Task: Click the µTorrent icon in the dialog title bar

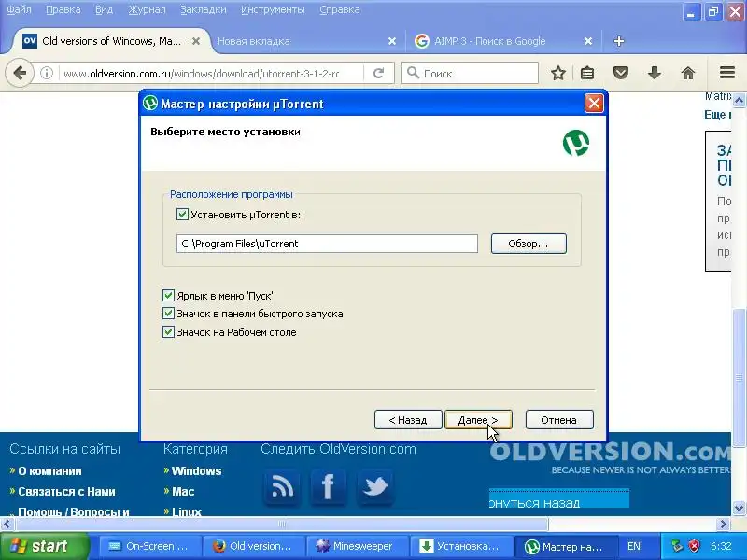Action: (x=150, y=103)
